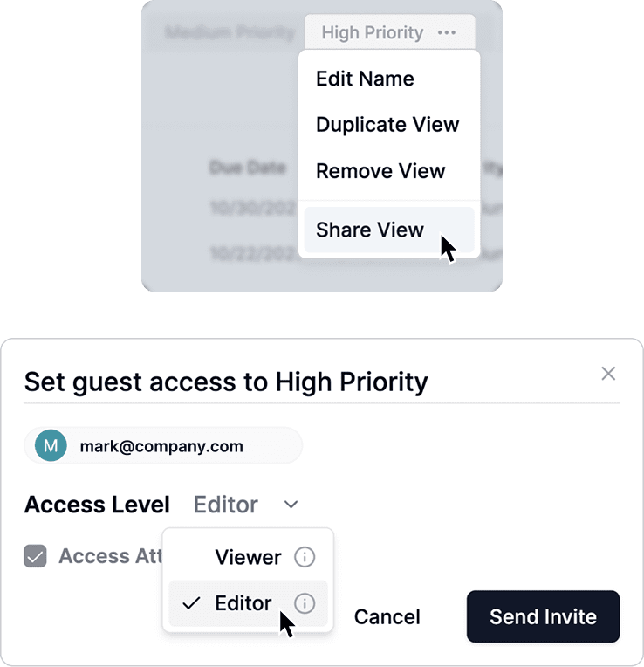Cancel the guest access dialog

pos(387,617)
